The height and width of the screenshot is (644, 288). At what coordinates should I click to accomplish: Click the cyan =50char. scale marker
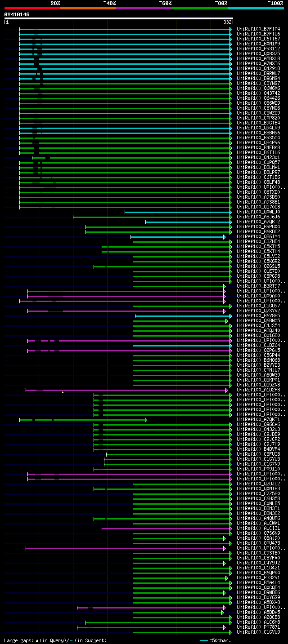(x=204, y=640)
